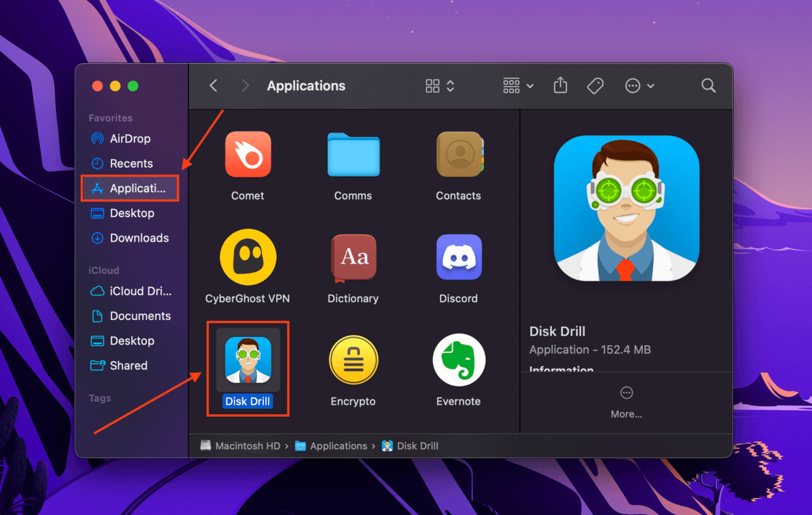
Task: Click the Edit Tags toolbar icon
Action: pyautogui.click(x=595, y=86)
